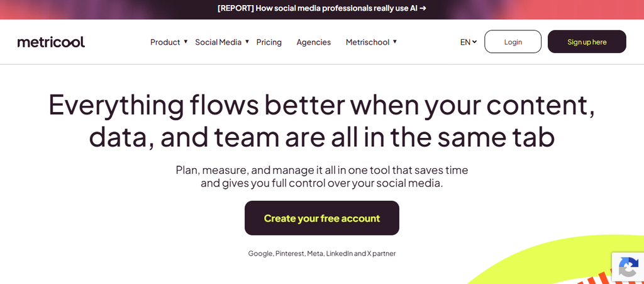Go to the Pricing page

click(269, 42)
